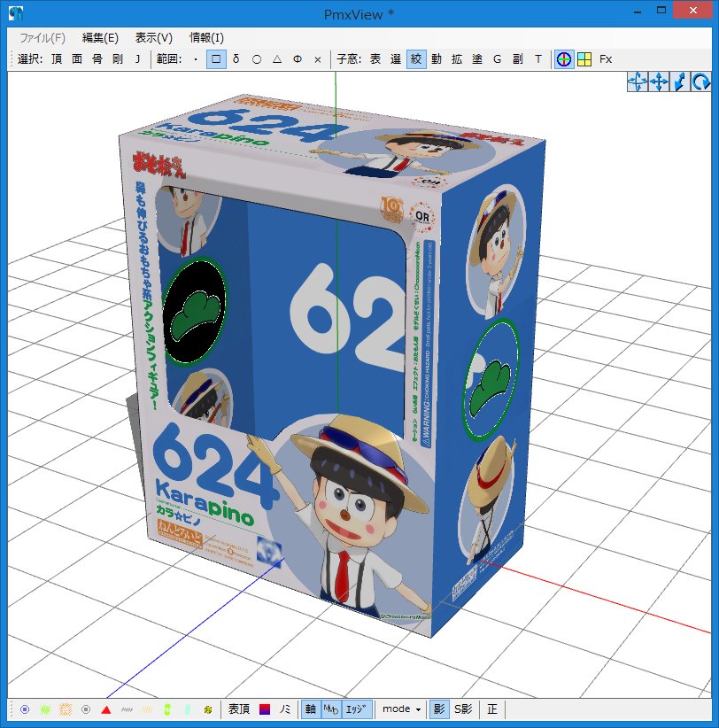
Task: Click the circular arrow rotate camera icon
Action: [700, 81]
